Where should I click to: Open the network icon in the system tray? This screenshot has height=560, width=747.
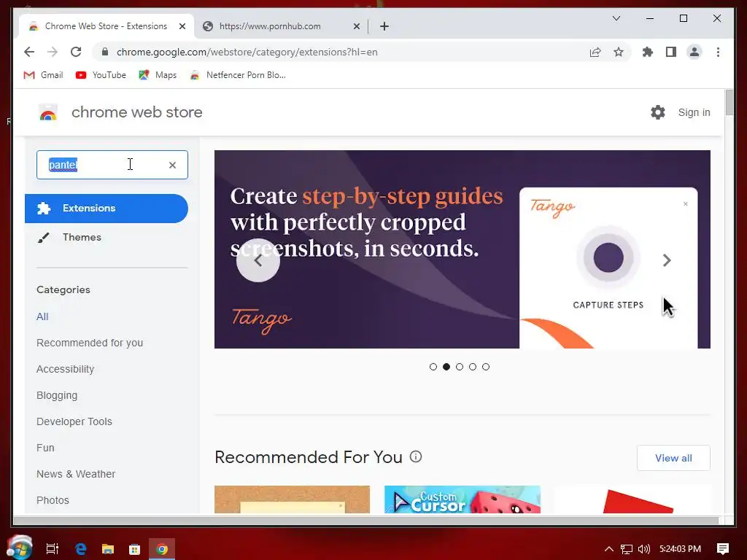coord(627,549)
